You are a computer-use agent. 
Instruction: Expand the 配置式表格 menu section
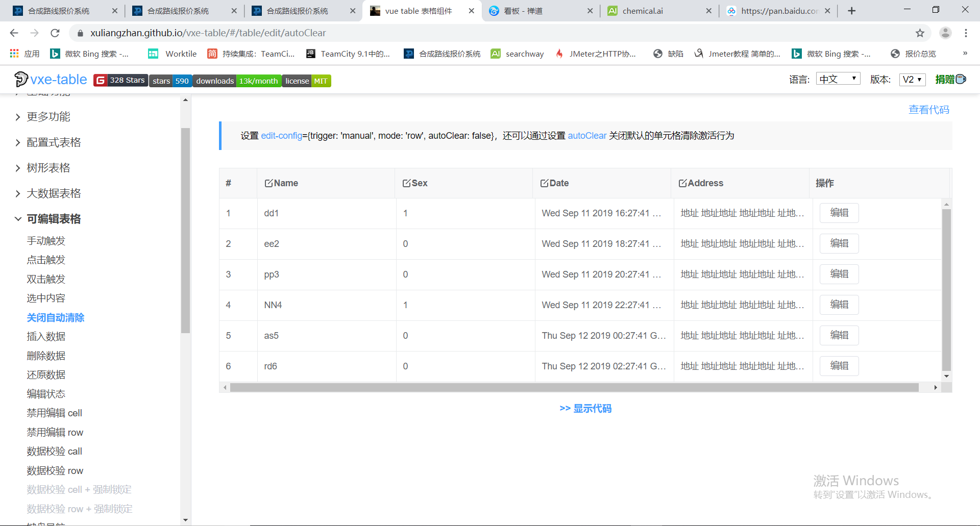tap(54, 142)
